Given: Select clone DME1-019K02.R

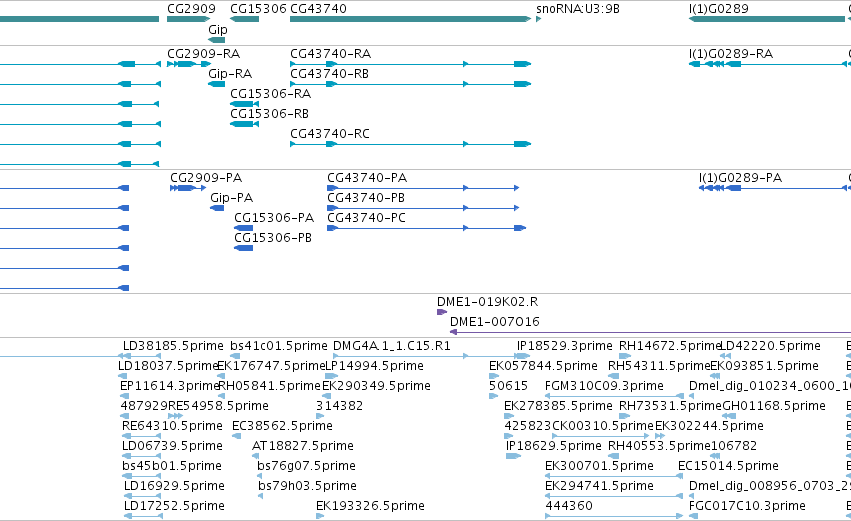Looking at the screenshot, I should [x=442, y=312].
